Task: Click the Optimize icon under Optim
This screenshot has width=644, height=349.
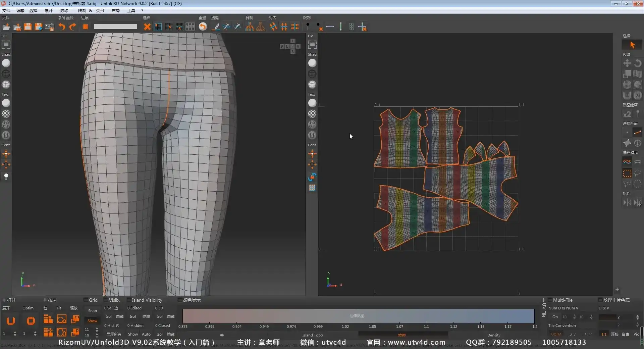Action: 31,321
